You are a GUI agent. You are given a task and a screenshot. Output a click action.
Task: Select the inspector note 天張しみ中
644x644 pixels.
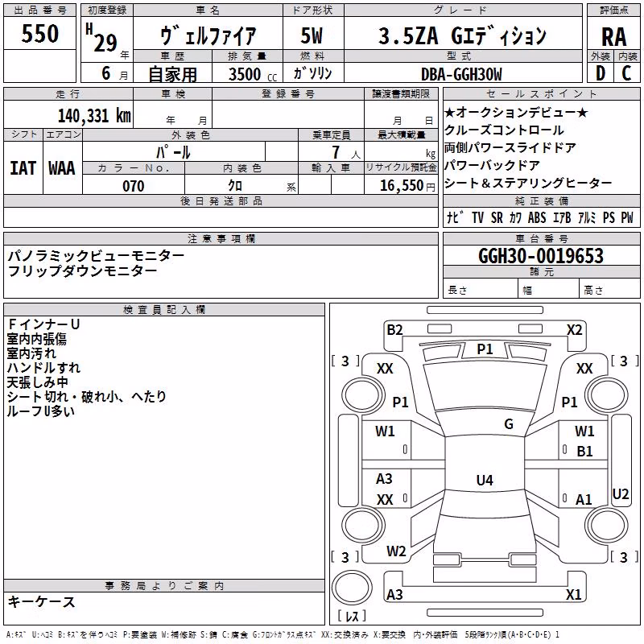pyautogui.click(x=37, y=382)
